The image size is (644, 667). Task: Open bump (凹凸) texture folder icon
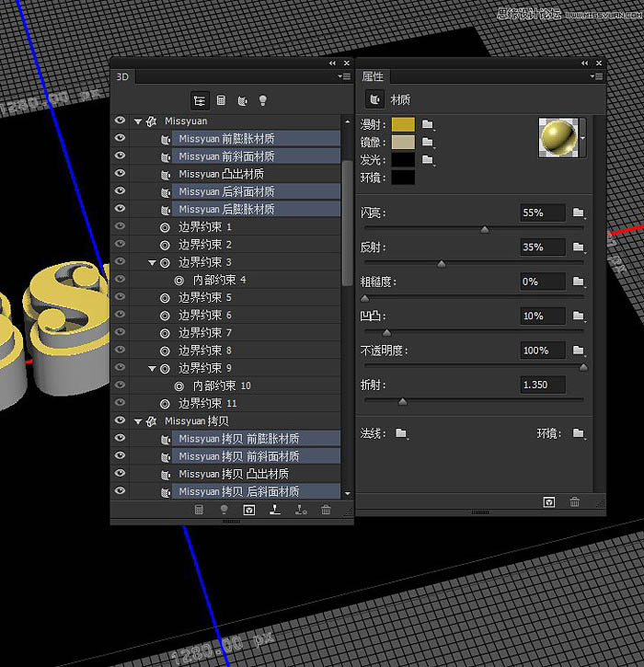(x=579, y=316)
